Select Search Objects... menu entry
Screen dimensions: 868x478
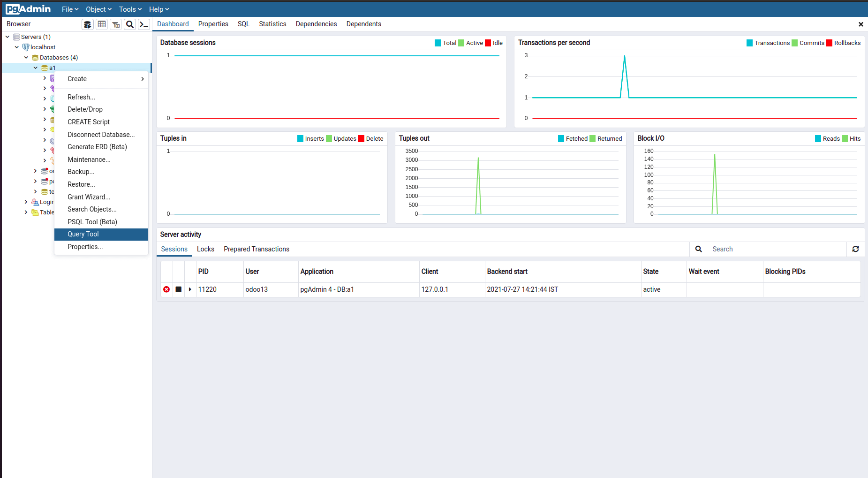click(101, 209)
